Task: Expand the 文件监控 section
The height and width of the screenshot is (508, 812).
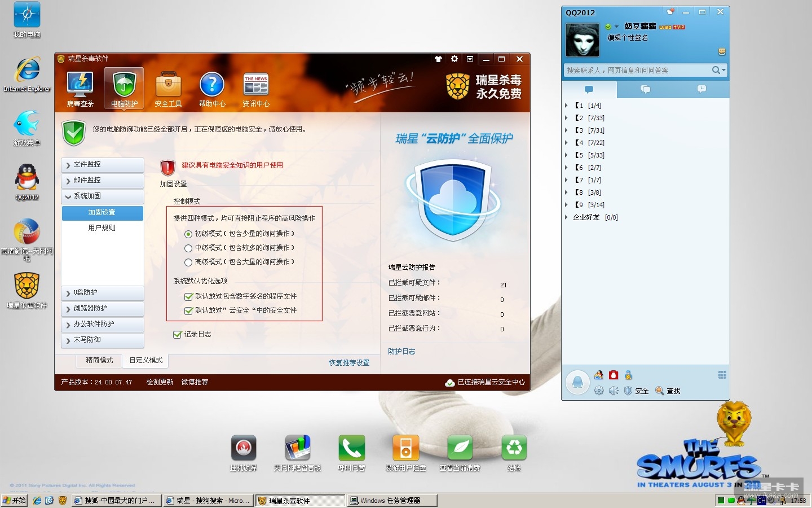Action: (103, 165)
